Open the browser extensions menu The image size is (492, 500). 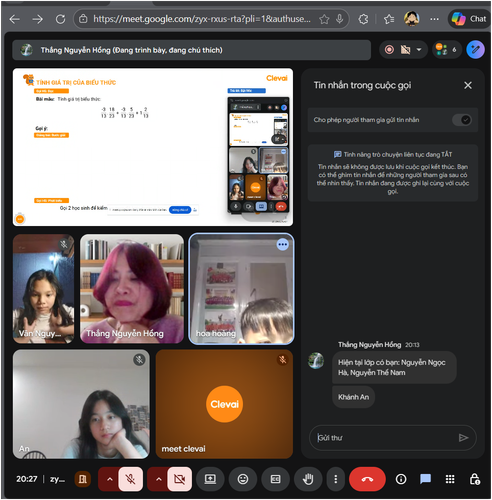point(363,19)
